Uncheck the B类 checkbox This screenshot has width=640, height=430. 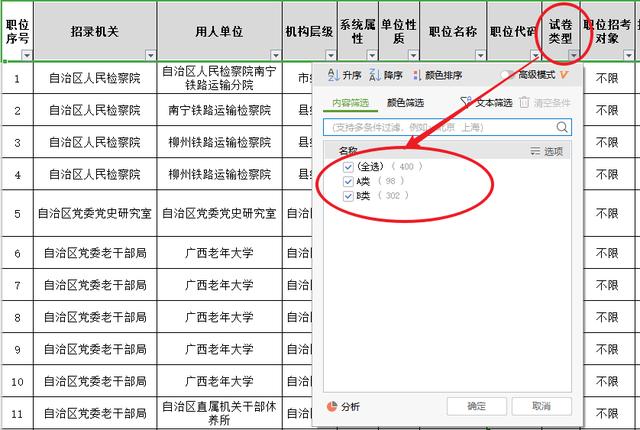point(348,196)
